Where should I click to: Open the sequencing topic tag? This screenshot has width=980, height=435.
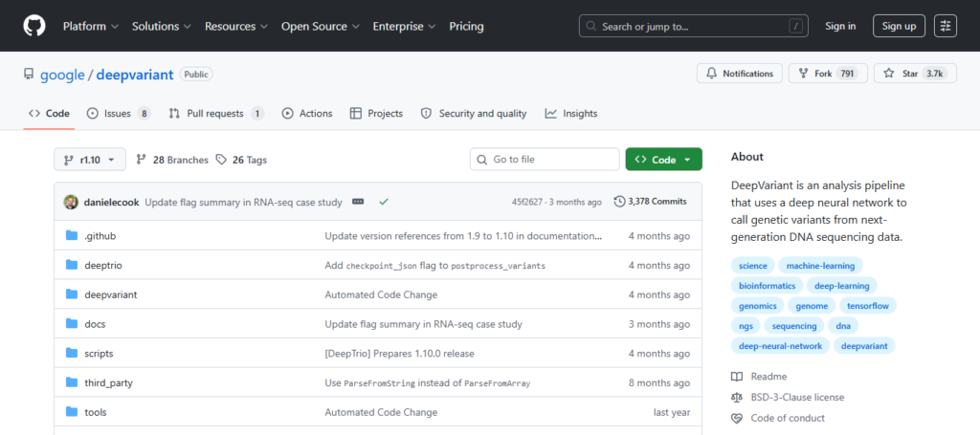794,326
